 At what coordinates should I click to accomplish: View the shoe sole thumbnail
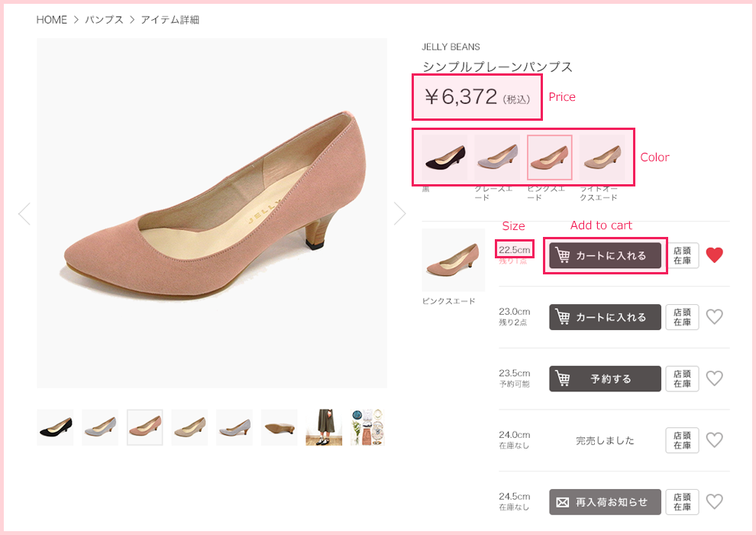pyautogui.click(x=279, y=427)
